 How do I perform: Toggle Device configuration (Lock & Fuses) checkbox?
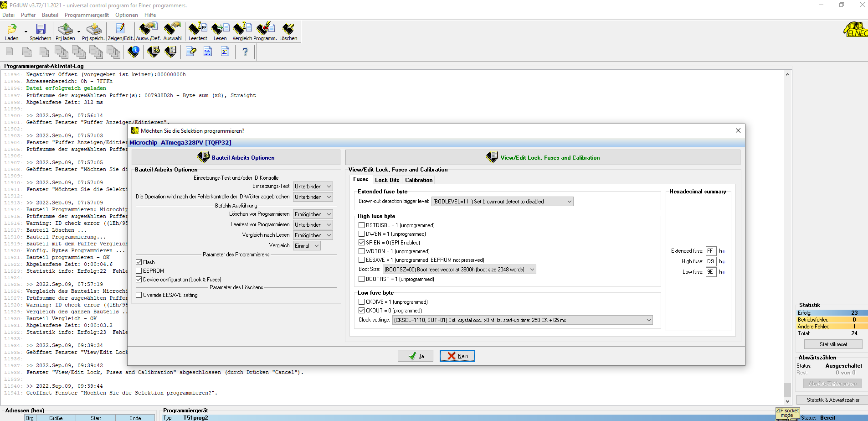pyautogui.click(x=139, y=280)
